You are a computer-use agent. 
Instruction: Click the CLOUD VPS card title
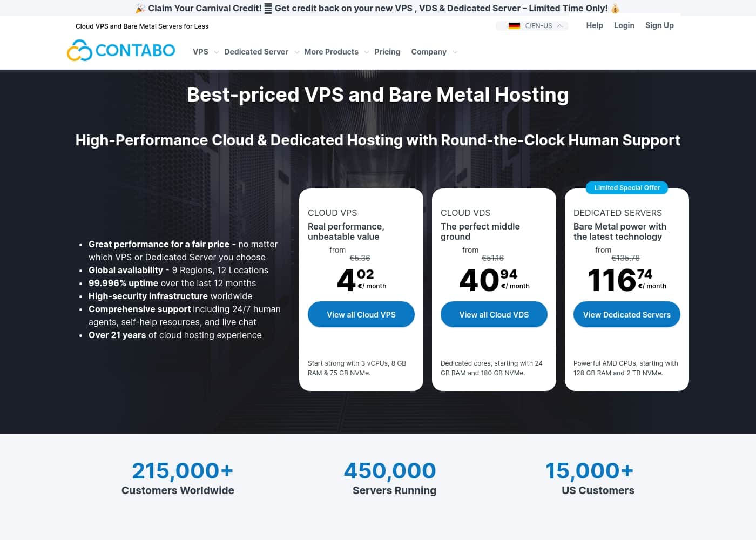point(332,213)
